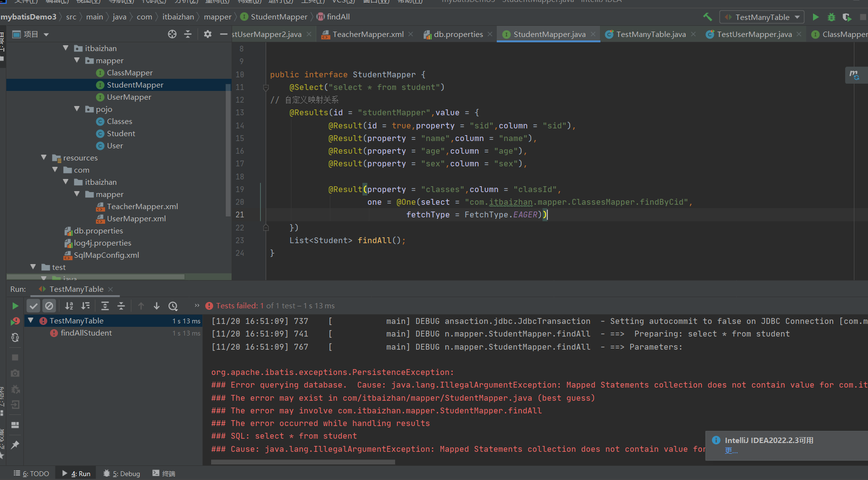
Task: Go to next failed test arrow
Action: pos(157,306)
